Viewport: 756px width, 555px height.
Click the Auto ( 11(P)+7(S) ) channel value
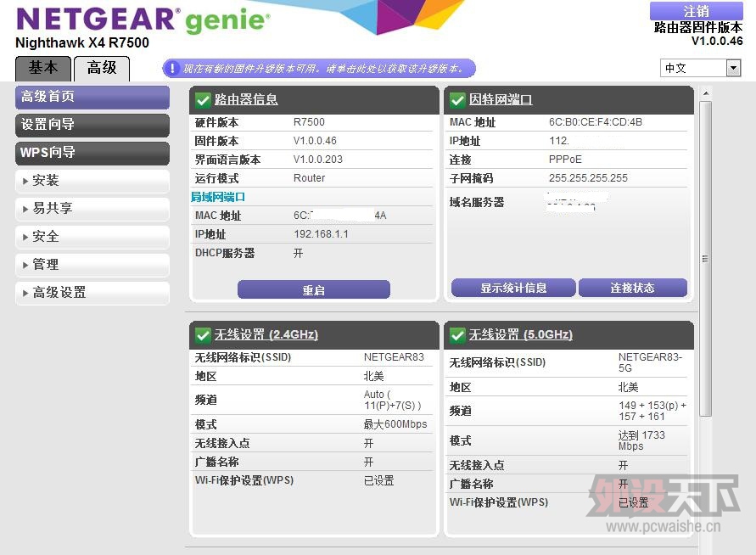[393, 401]
